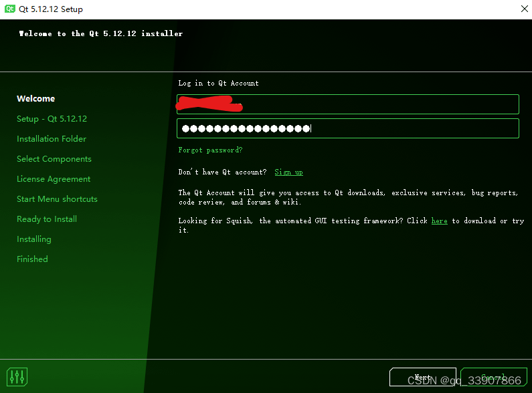Image resolution: width=532 pixels, height=393 pixels.
Task: Open the Forgot password link
Action: coord(210,150)
